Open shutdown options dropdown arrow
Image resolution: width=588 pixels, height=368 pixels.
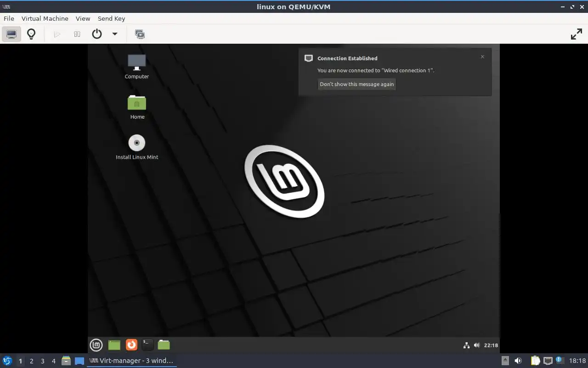pyautogui.click(x=115, y=34)
